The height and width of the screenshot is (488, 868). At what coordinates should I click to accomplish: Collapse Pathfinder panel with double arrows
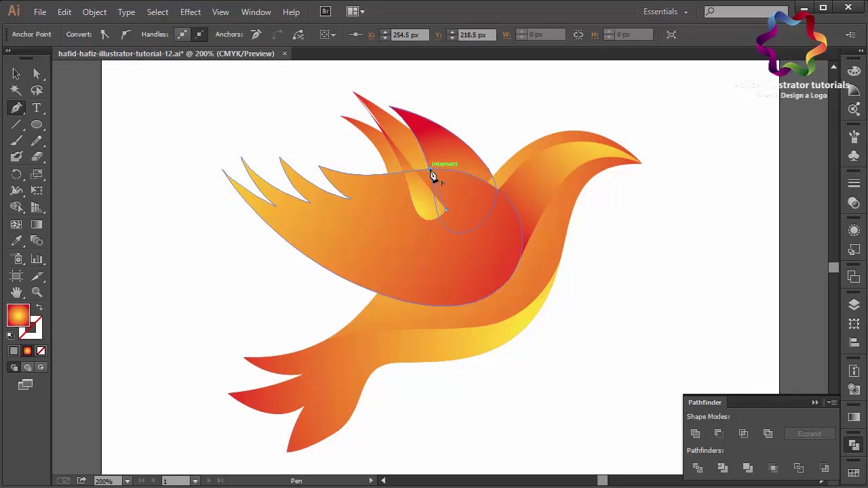point(815,403)
